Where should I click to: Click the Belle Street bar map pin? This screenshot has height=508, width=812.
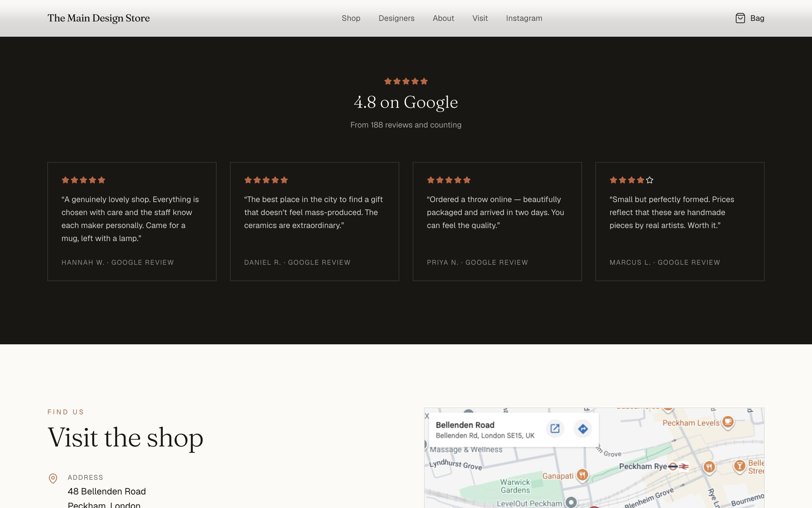click(739, 466)
